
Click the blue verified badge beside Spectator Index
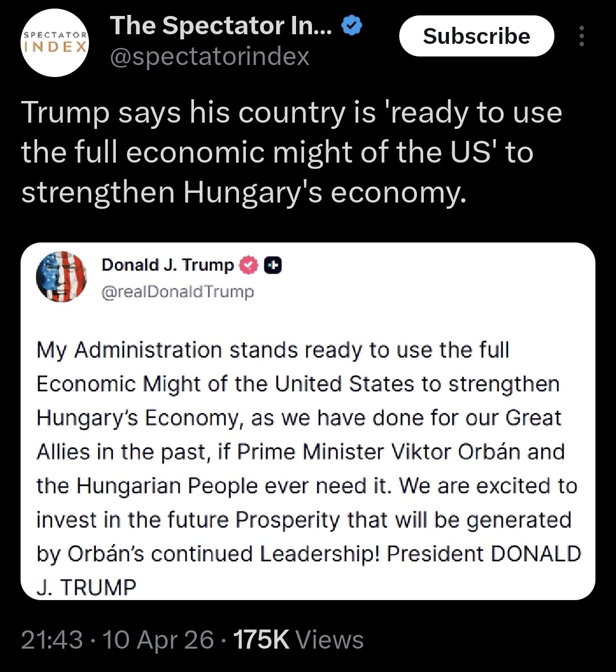(352, 26)
